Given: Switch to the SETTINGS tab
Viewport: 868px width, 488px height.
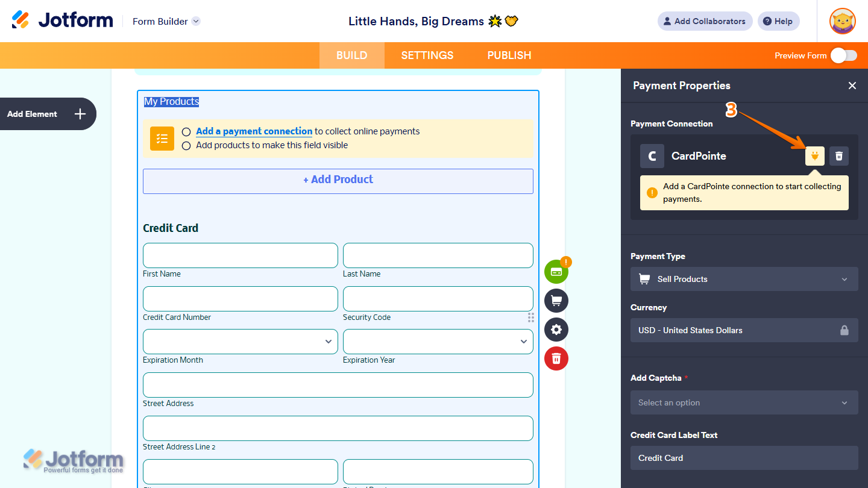Looking at the screenshot, I should [x=427, y=55].
